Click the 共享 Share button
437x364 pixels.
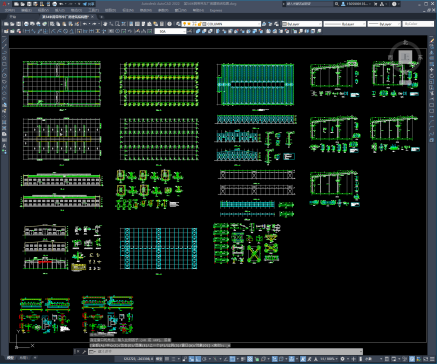(x=89, y=4)
